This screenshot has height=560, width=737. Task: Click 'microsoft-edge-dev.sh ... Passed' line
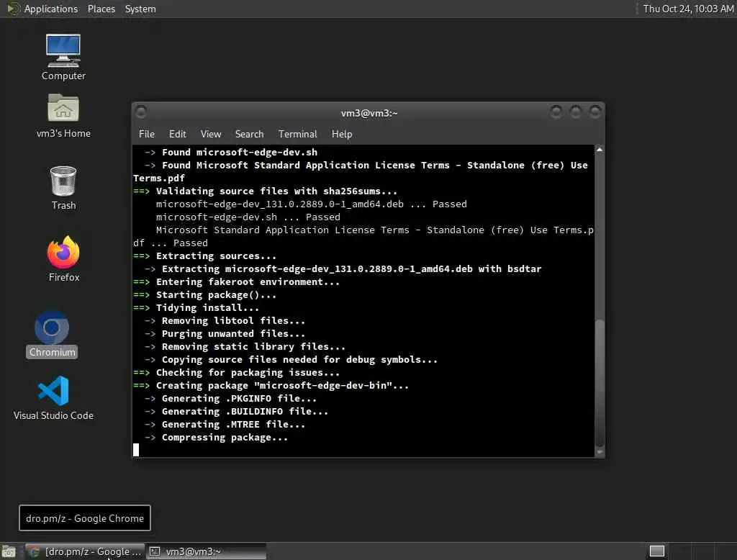tap(248, 217)
